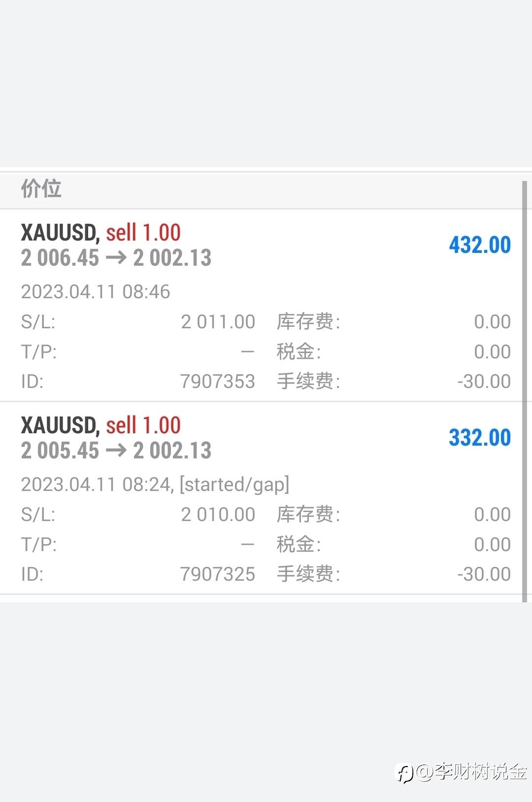Select the 2 005.45 → 2 002.13 price line
The width and height of the screenshot is (532, 802).
pyautogui.click(x=116, y=451)
